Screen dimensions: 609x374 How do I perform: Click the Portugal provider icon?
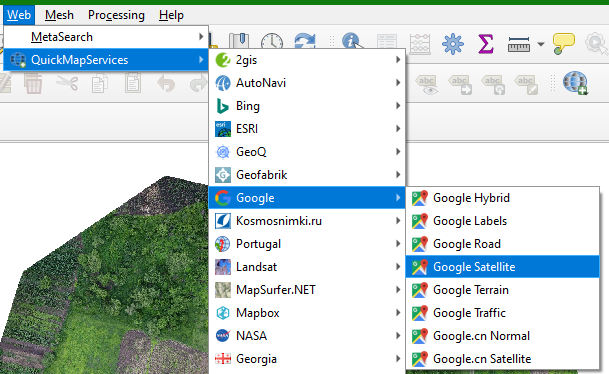click(223, 244)
